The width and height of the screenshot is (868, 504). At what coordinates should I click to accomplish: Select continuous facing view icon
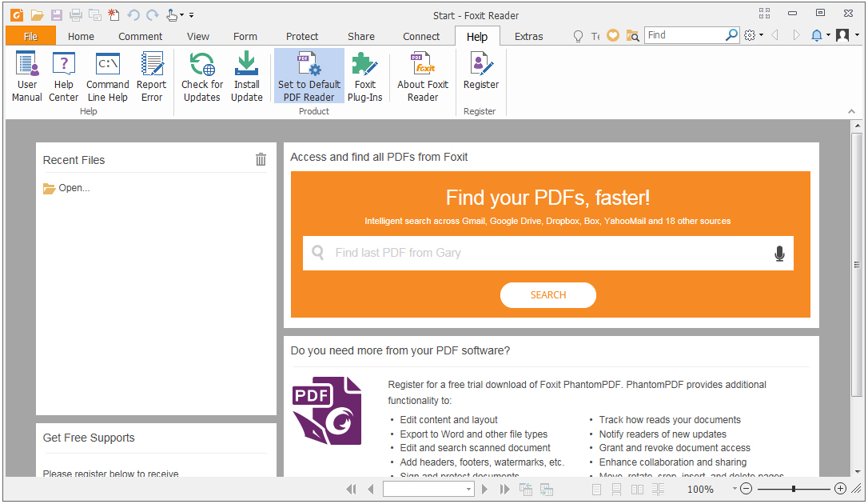point(659,490)
